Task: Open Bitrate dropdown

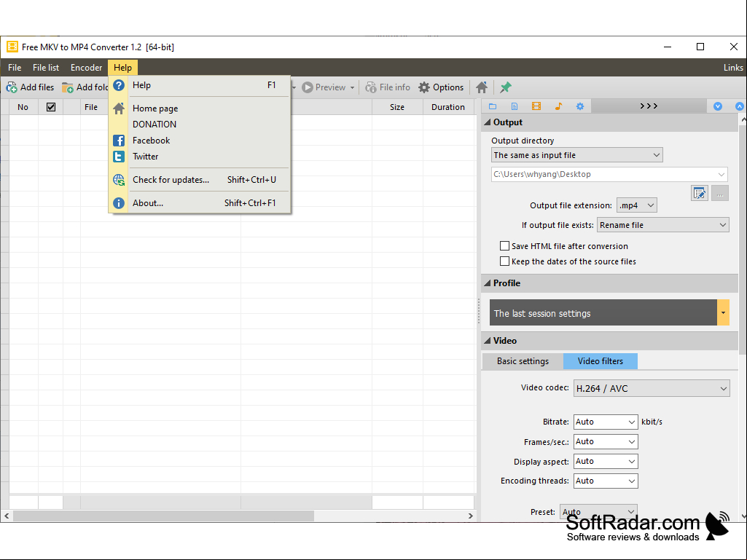Action: 606,422
